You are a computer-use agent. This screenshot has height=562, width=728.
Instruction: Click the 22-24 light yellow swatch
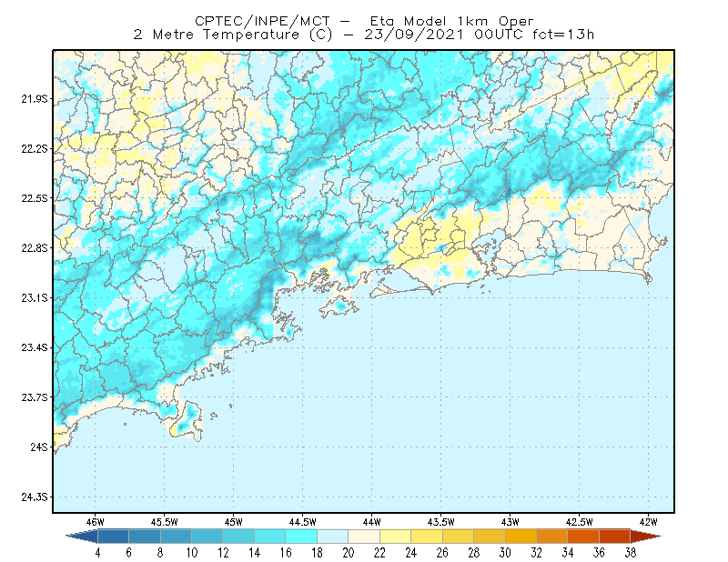396,537
